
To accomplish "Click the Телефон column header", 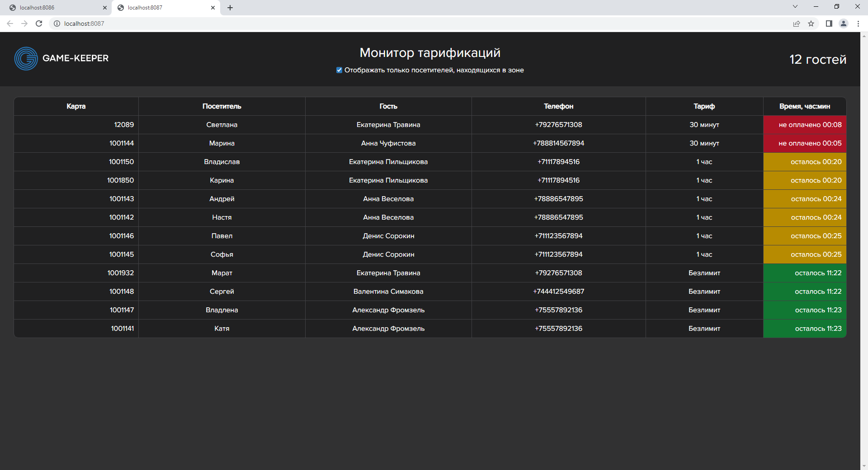I will (558, 106).
